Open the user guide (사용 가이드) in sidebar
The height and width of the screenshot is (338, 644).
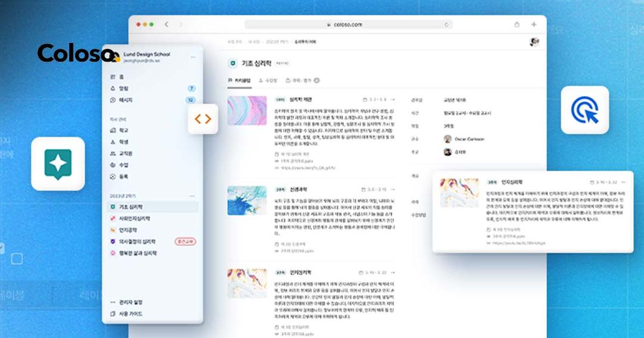[152, 314]
